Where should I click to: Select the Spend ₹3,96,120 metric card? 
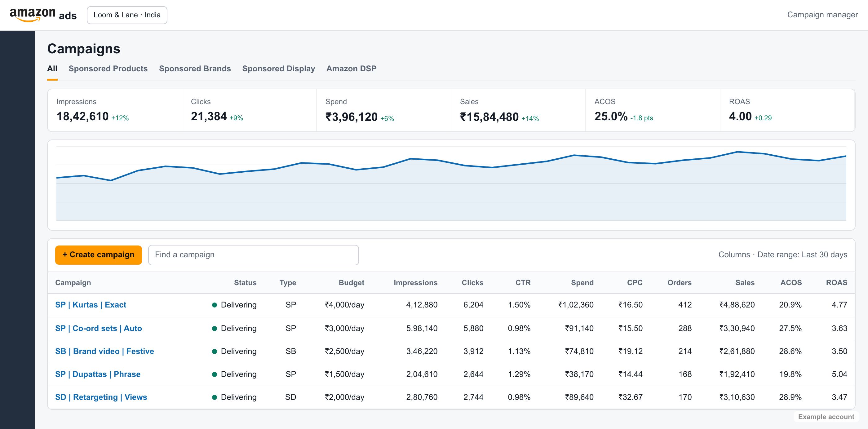coord(384,110)
